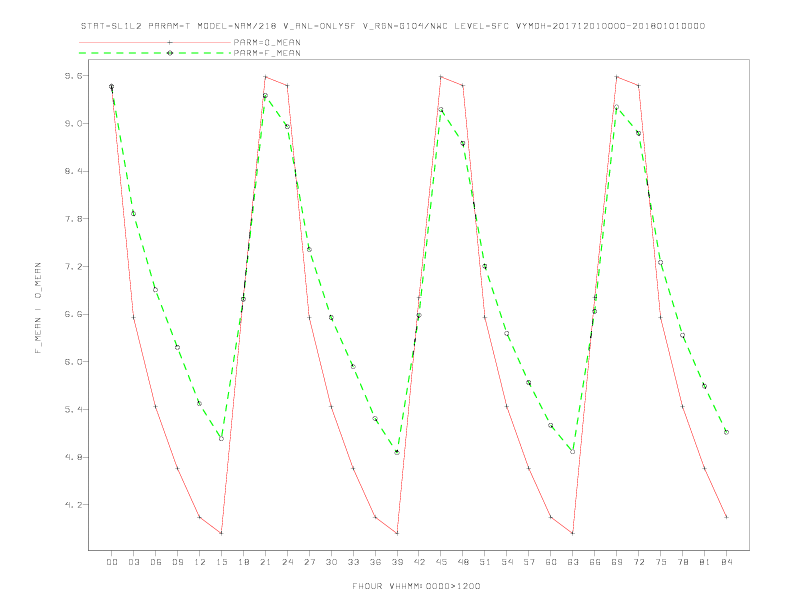Select the PARM=O_MEAN legend label

click(x=267, y=42)
